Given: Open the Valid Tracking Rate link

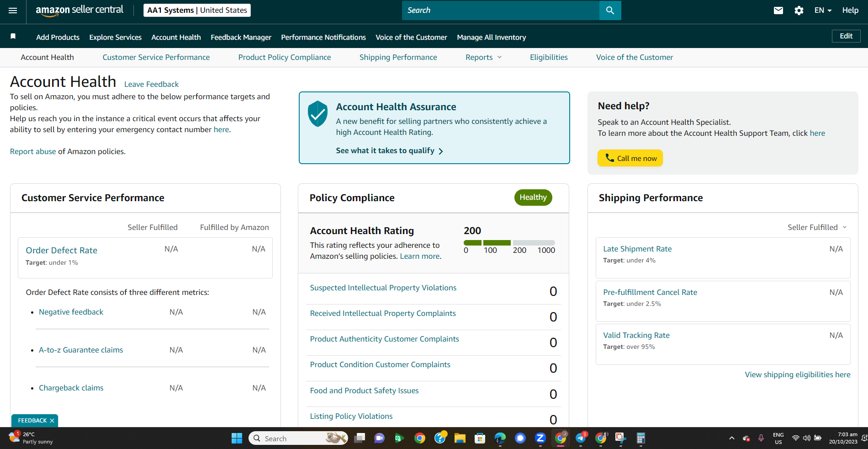Looking at the screenshot, I should click(636, 335).
